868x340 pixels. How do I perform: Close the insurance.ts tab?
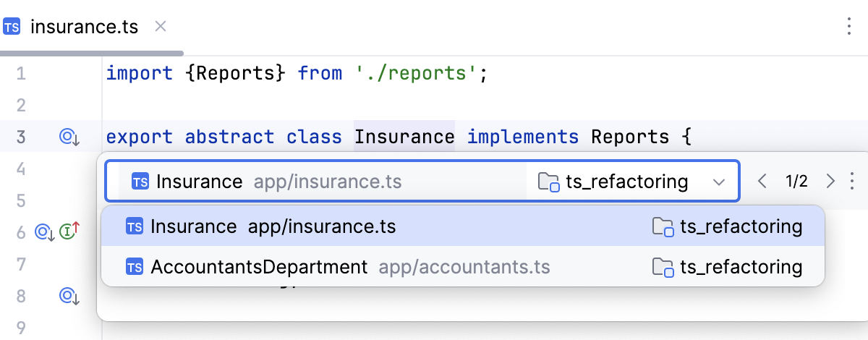tap(161, 27)
